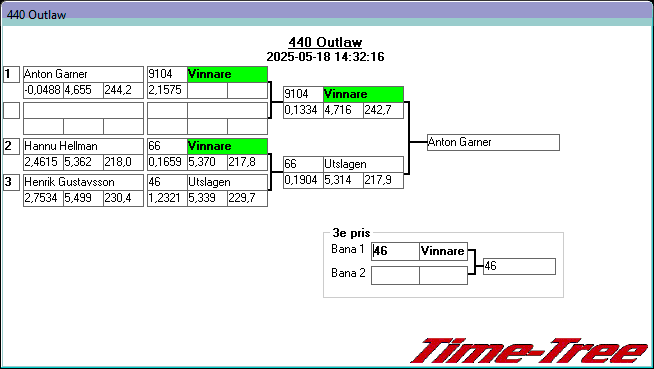Click the semifinal green Vinnare cell

click(x=363, y=94)
